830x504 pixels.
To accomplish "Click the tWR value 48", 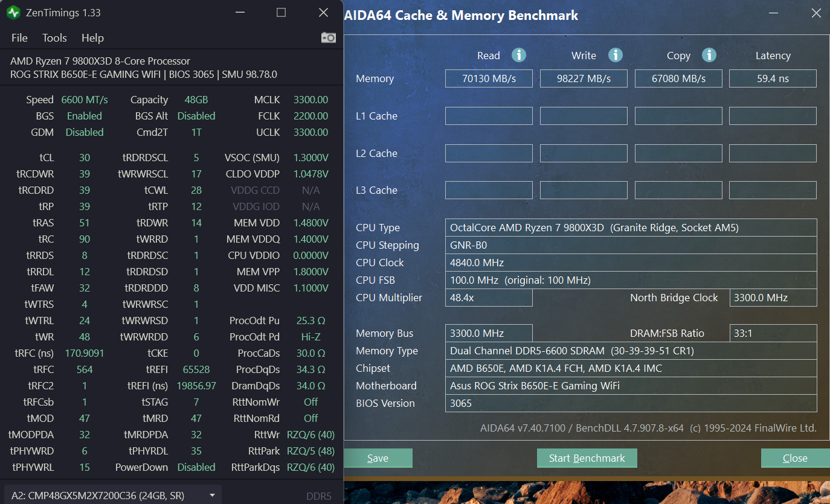I will coord(85,337).
